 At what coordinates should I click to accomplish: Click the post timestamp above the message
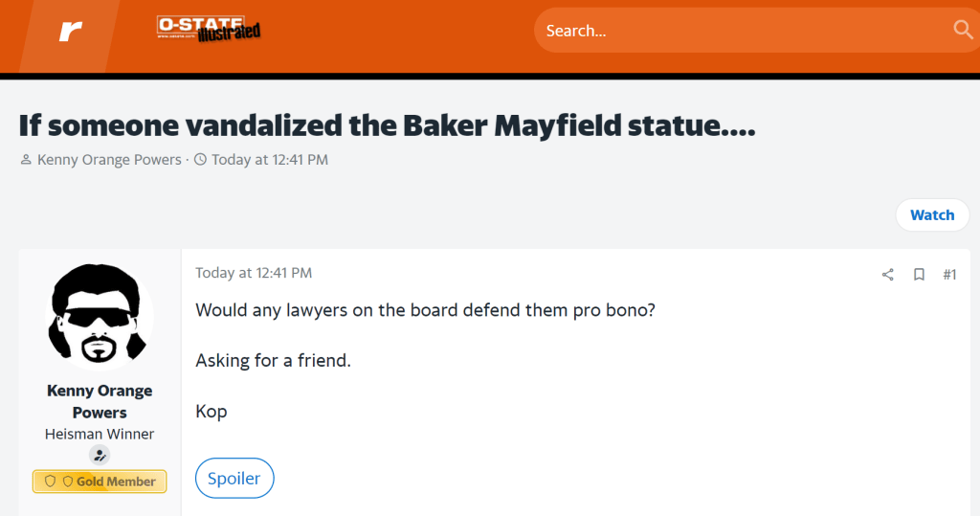[254, 273]
